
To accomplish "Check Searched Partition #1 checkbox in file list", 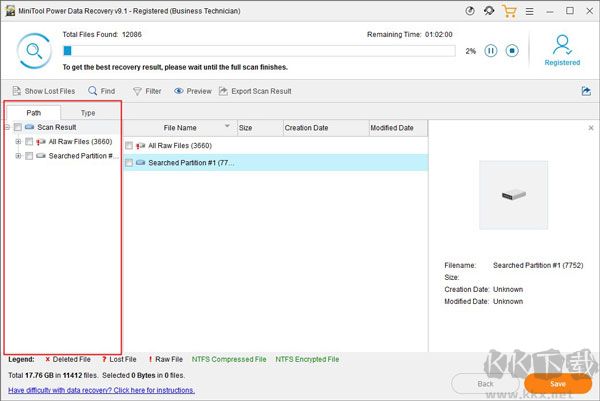I will (x=129, y=163).
